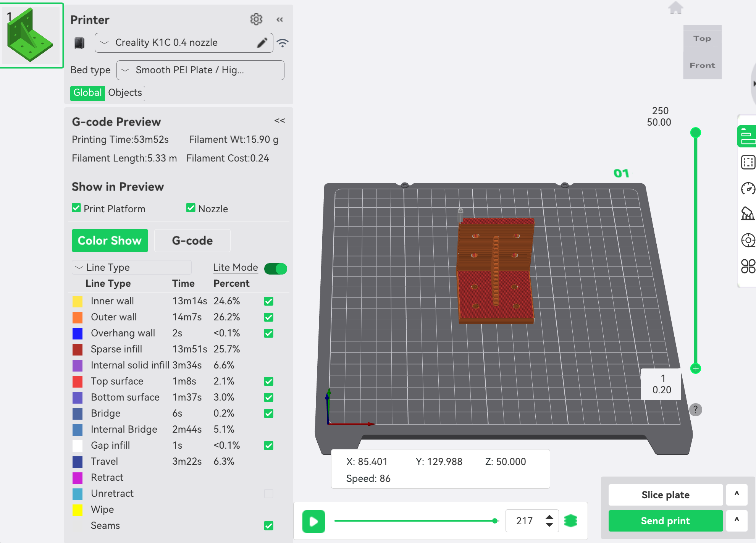Expand the Line Type view dropdown
Image resolution: width=756 pixels, height=543 pixels.
131,267
